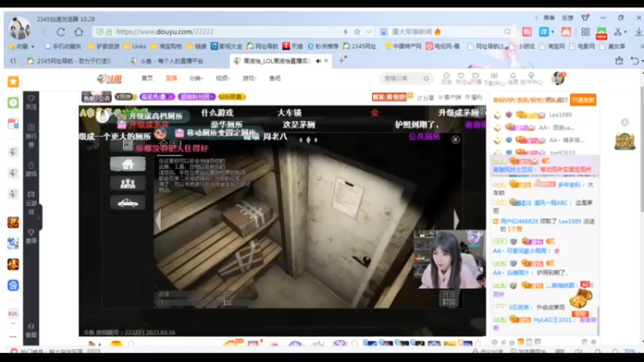Go to browser home page icon
Screen dimensions: 644x362
tap(78, 31)
